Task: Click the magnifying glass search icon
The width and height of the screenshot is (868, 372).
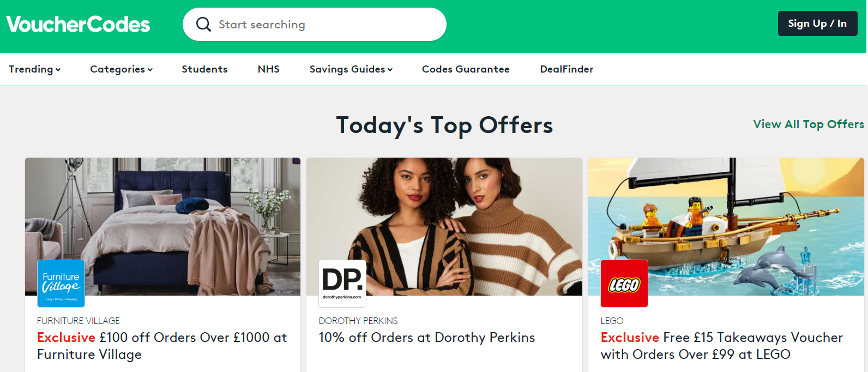Action: tap(203, 25)
